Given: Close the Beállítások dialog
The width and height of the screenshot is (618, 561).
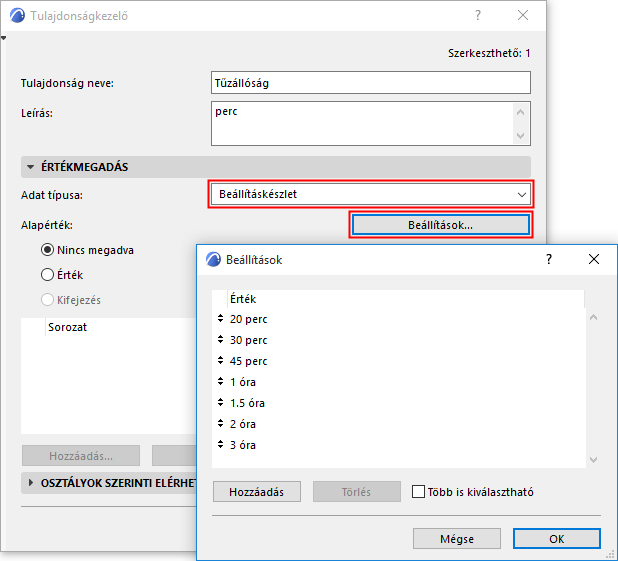Looking at the screenshot, I should tap(594, 259).
